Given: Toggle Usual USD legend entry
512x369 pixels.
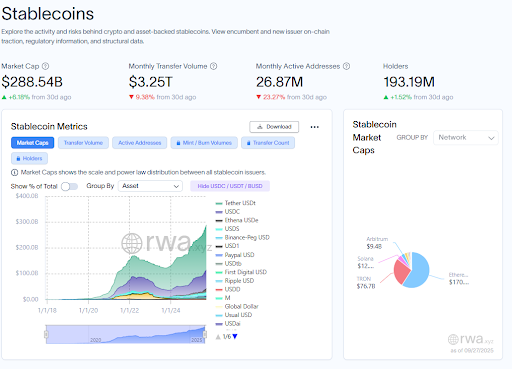Looking at the screenshot, I should click(x=234, y=315).
